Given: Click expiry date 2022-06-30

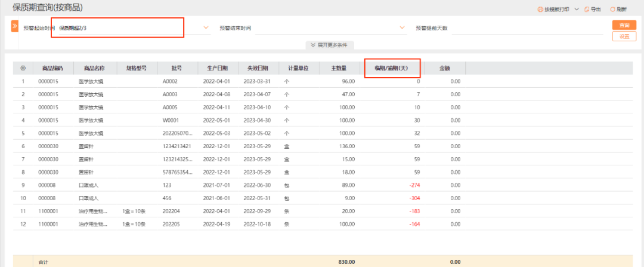Looking at the screenshot, I should tap(257, 185).
